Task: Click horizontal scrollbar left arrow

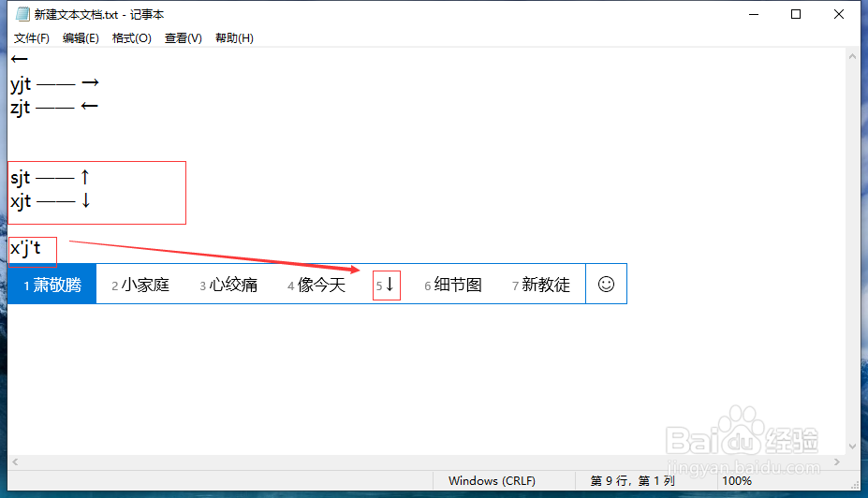Action: coord(15,461)
